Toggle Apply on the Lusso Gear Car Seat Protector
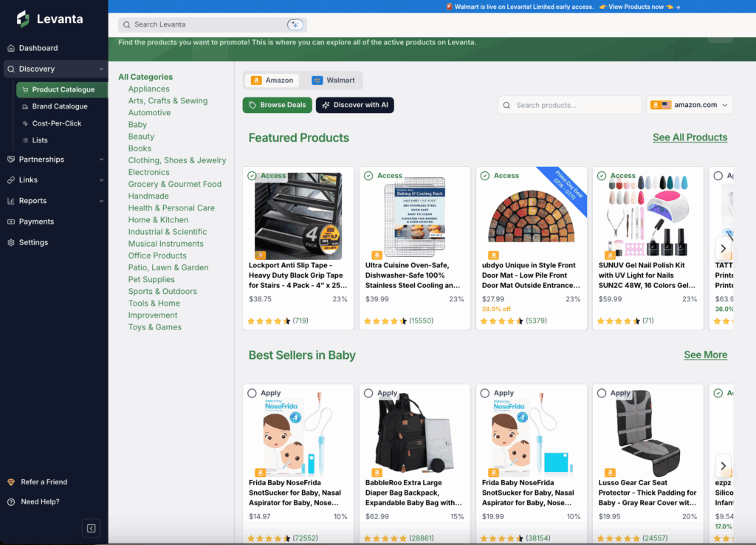 (x=602, y=393)
